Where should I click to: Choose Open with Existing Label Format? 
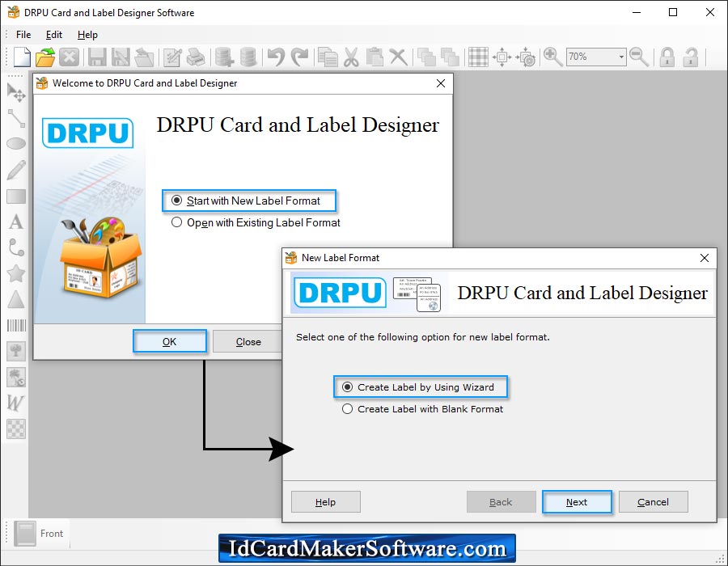point(256,222)
